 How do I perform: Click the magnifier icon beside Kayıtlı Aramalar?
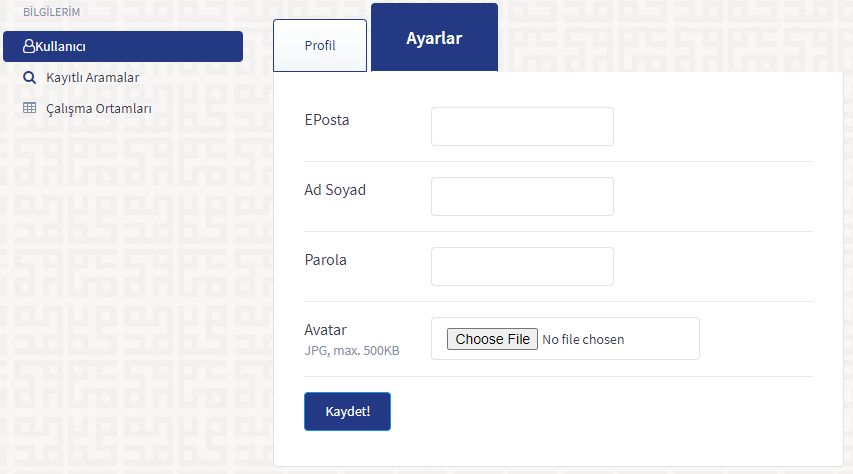click(29, 77)
